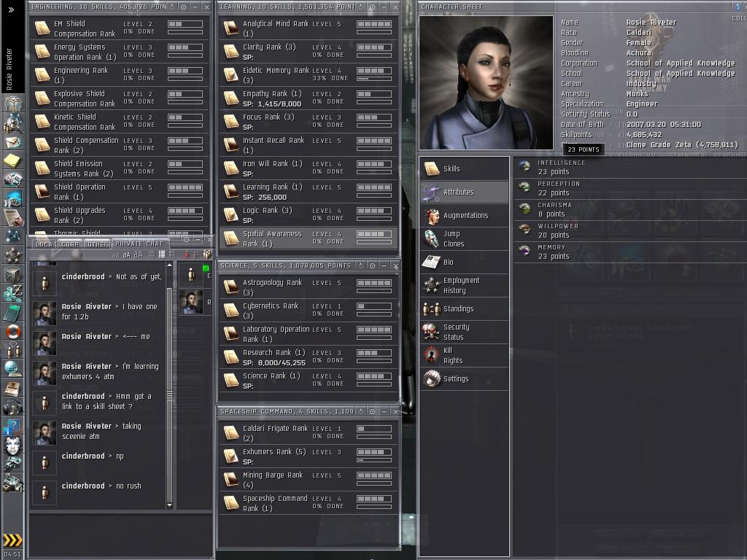This screenshot has height=560, width=747.
Task: Click chat scrollbar down arrow
Action: point(169,505)
